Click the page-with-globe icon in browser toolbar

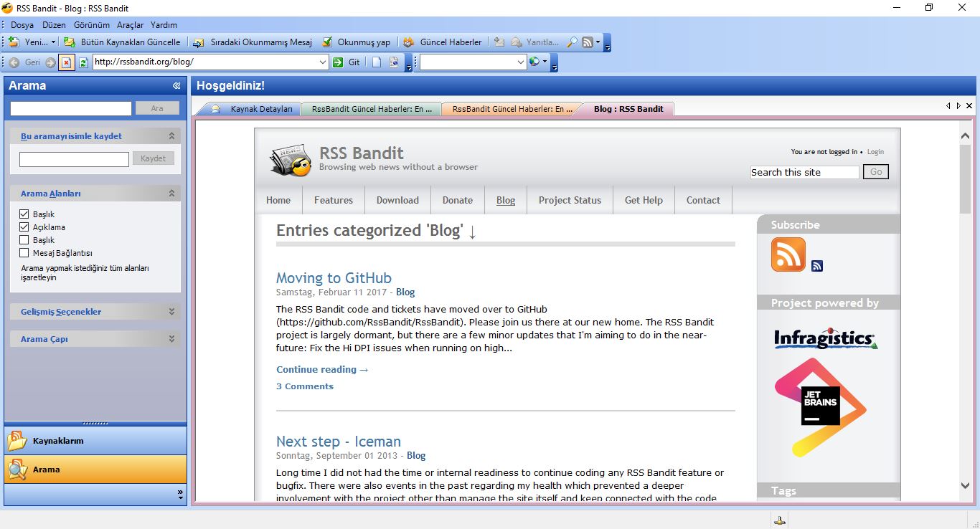(x=394, y=62)
